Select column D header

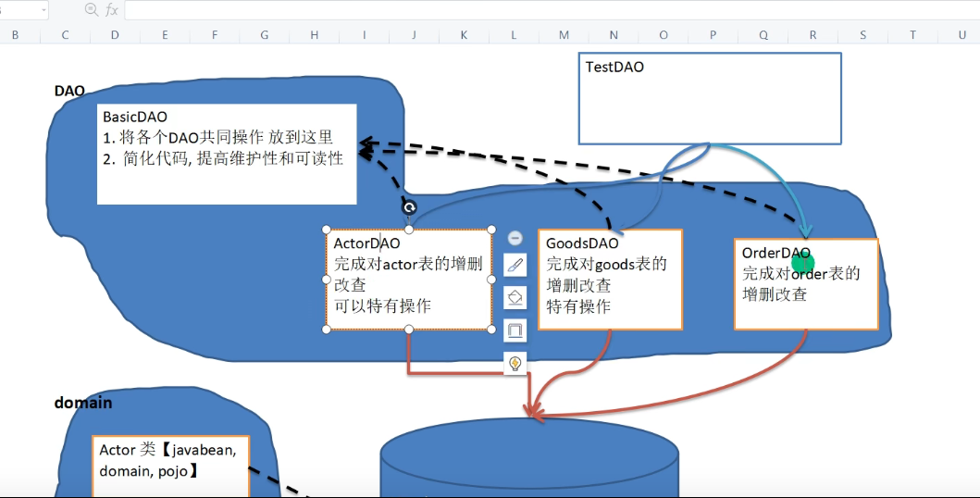pyautogui.click(x=115, y=35)
